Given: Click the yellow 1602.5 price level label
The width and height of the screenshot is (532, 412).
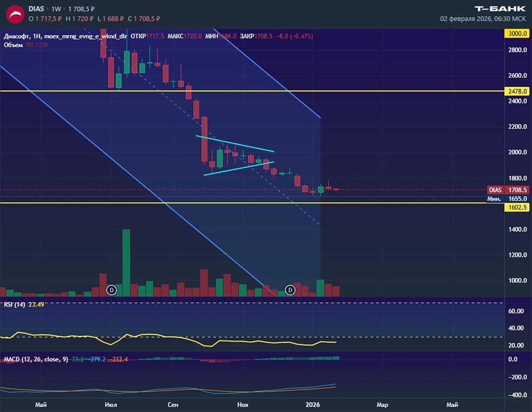Looking at the screenshot, I should coord(517,207).
